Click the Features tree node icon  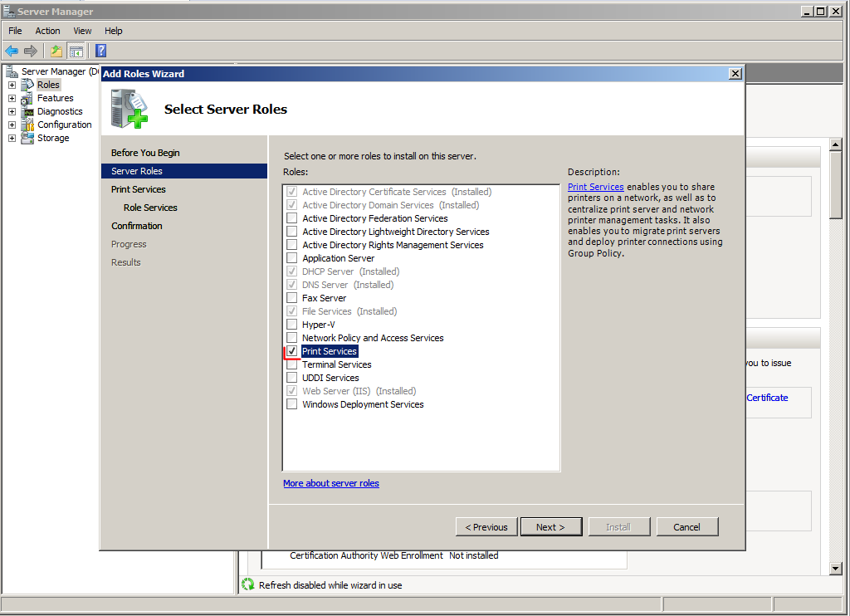[x=27, y=98]
